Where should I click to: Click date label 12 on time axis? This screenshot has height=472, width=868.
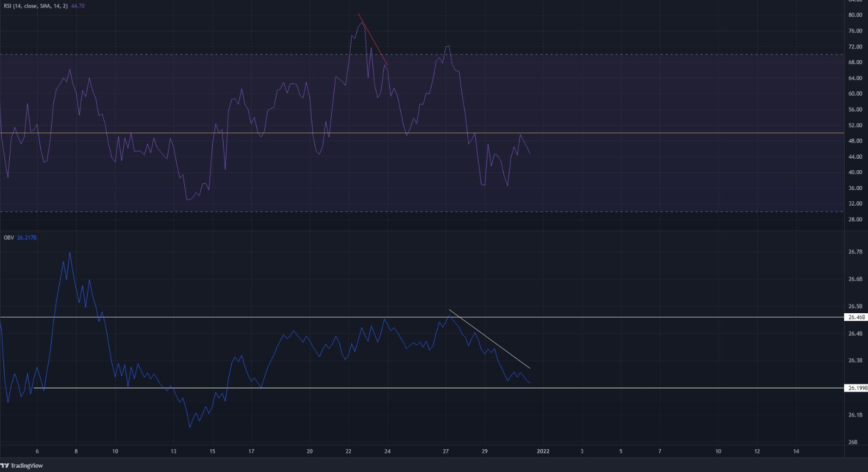click(757, 451)
